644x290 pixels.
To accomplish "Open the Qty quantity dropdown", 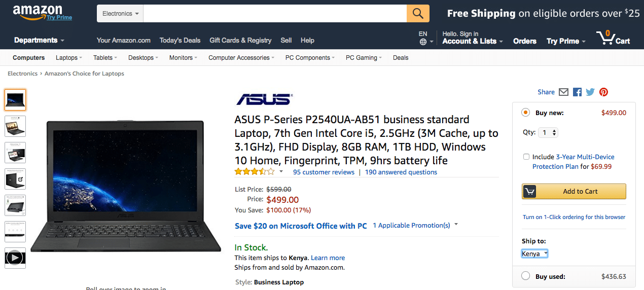I will pos(548,133).
